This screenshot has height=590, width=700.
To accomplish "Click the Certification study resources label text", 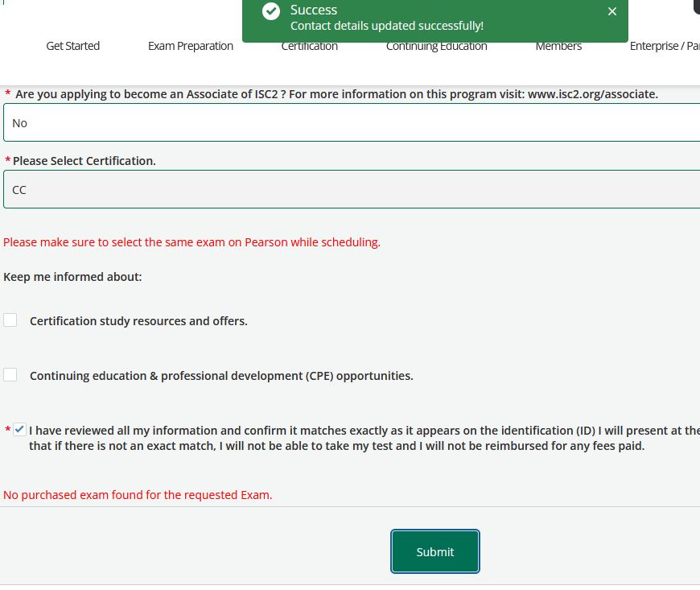I will [138, 321].
